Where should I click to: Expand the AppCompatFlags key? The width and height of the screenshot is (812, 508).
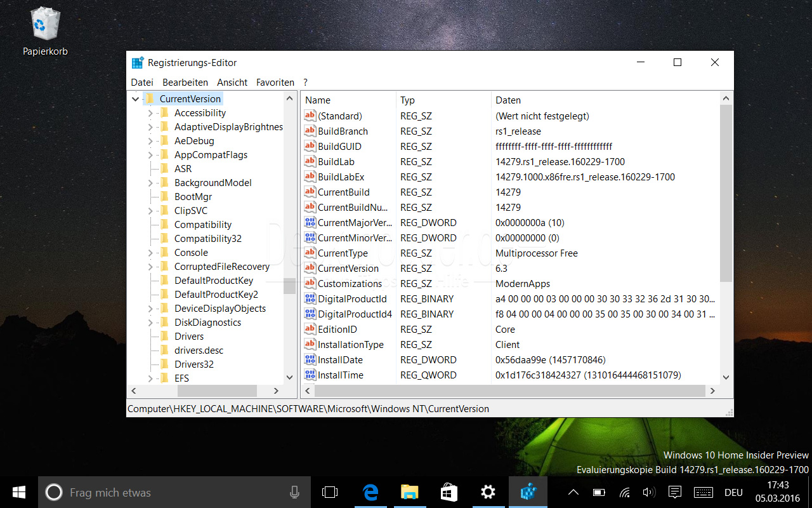click(x=150, y=155)
